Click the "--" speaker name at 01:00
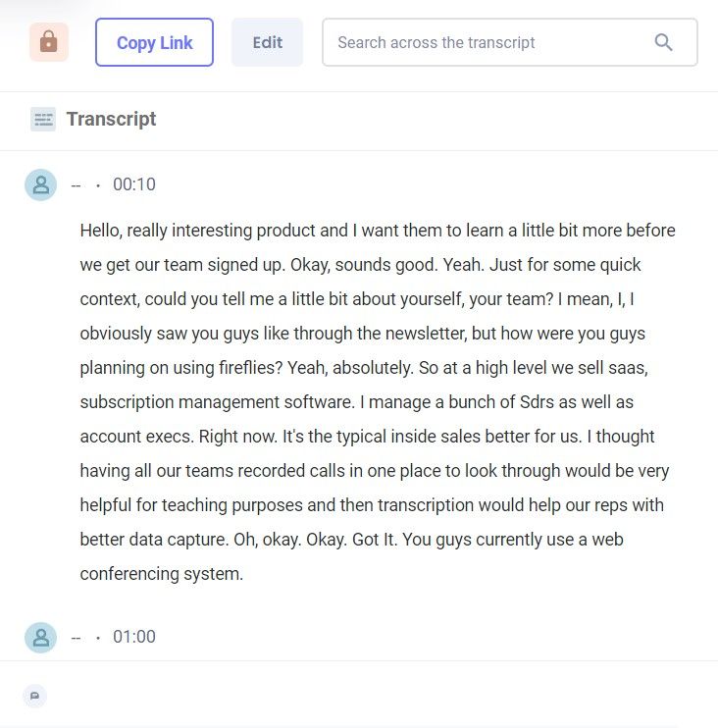The width and height of the screenshot is (718, 728). click(77, 637)
